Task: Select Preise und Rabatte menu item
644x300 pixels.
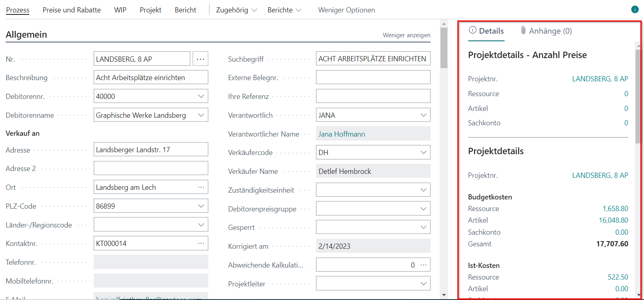Action: click(x=72, y=10)
